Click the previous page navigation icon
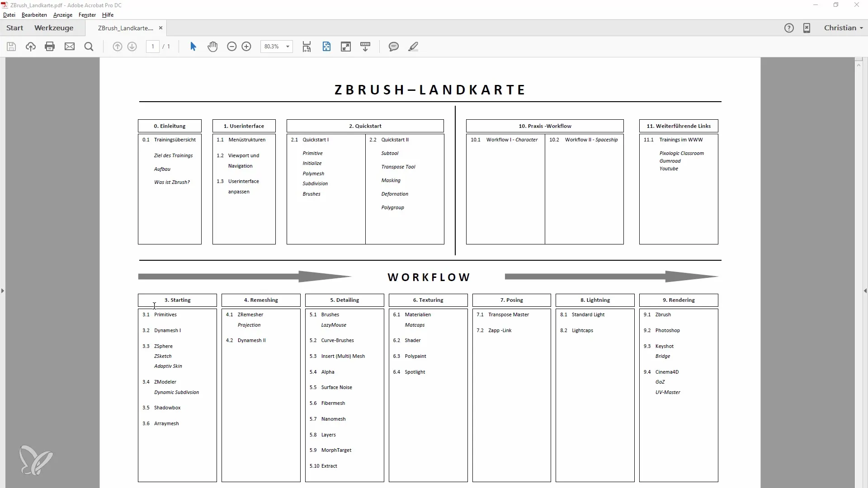 pos(117,47)
